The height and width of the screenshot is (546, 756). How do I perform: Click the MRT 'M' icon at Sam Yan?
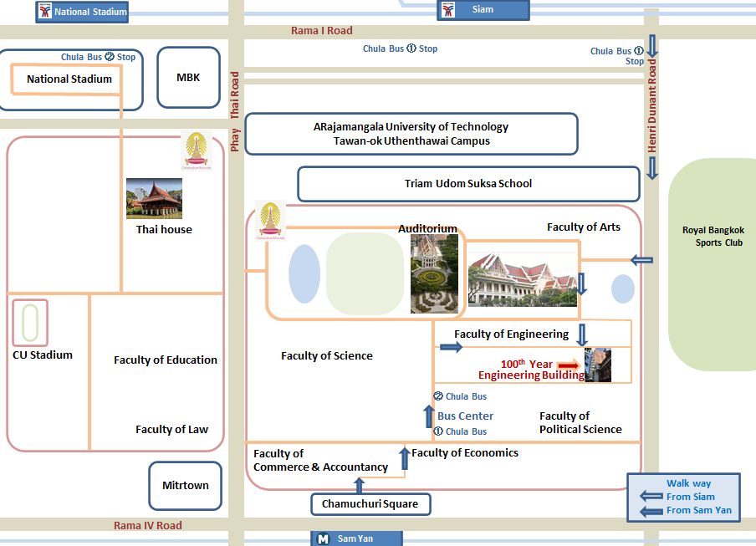(x=323, y=538)
